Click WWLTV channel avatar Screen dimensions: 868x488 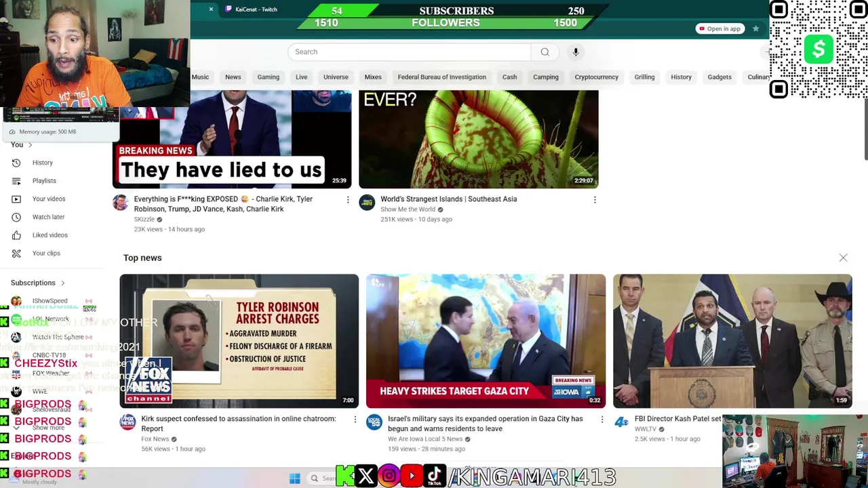click(621, 422)
